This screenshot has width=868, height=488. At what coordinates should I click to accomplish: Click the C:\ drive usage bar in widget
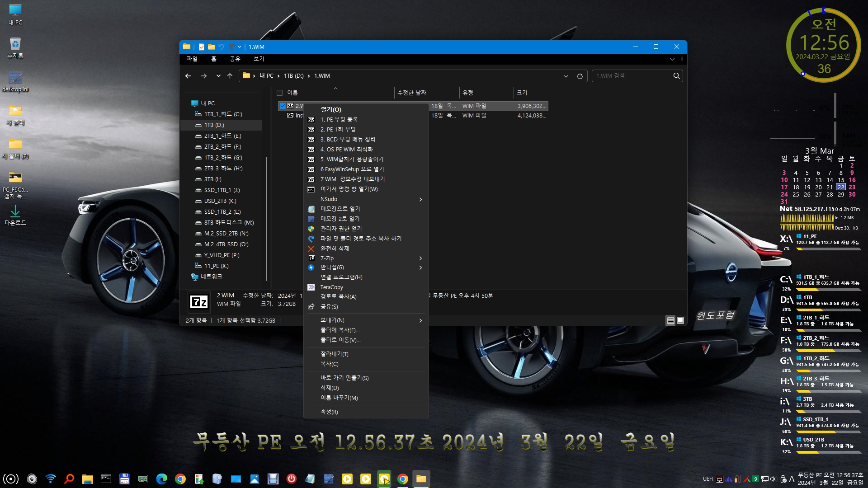(x=828, y=290)
